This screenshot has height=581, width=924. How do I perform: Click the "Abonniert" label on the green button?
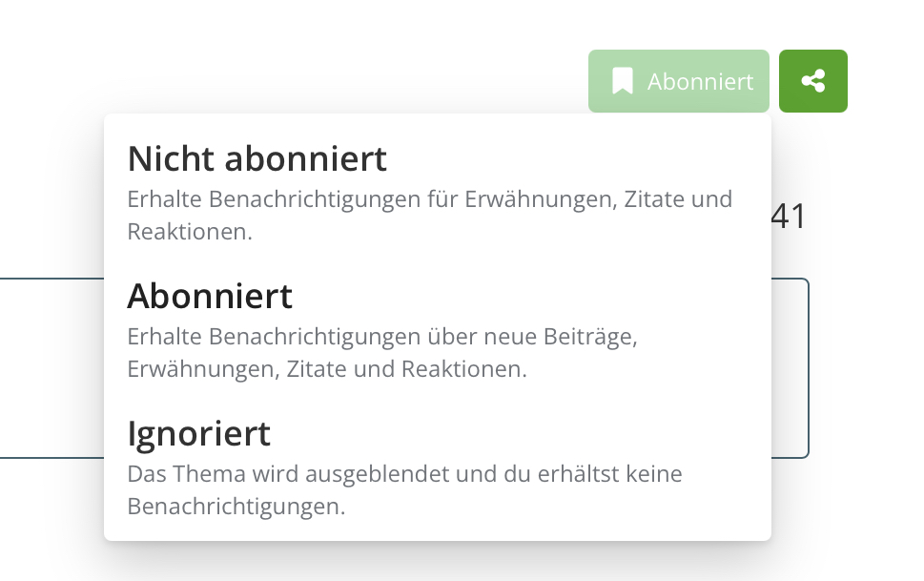tap(700, 82)
